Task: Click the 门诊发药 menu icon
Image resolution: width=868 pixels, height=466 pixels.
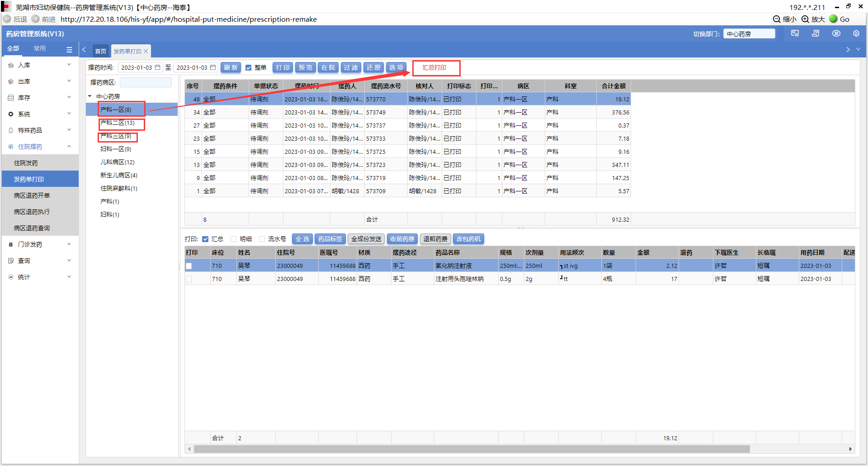Action: pos(11,244)
